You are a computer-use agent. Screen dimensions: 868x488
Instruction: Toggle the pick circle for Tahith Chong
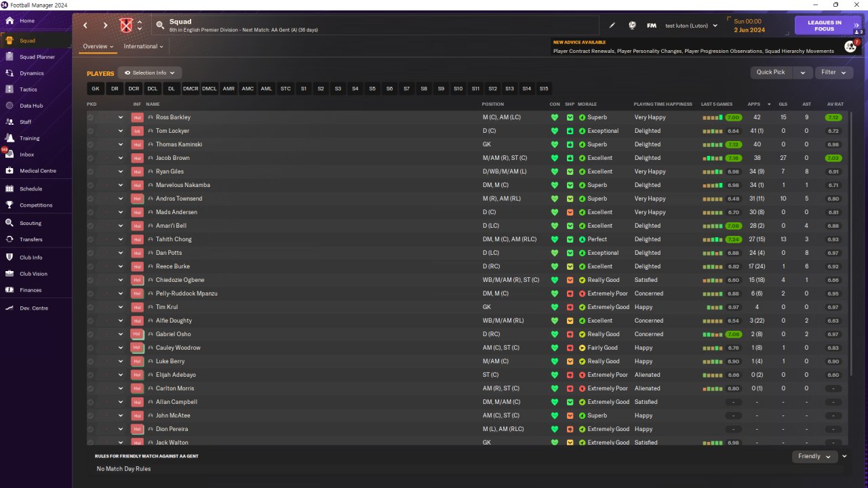90,239
